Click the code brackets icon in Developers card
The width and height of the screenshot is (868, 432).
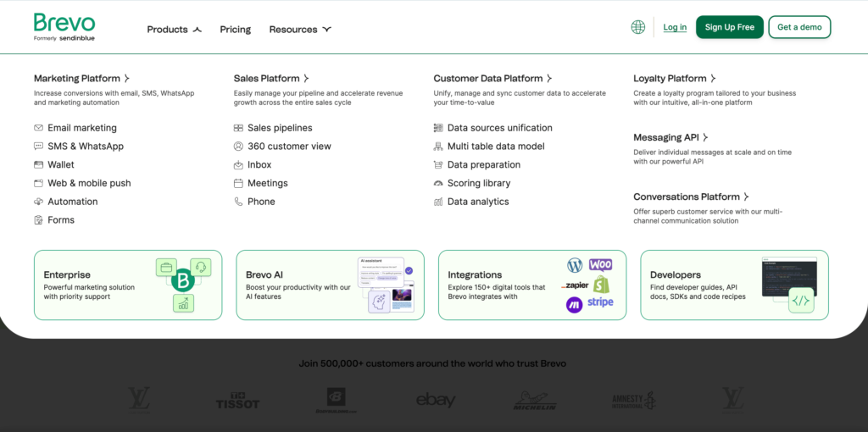click(x=801, y=301)
